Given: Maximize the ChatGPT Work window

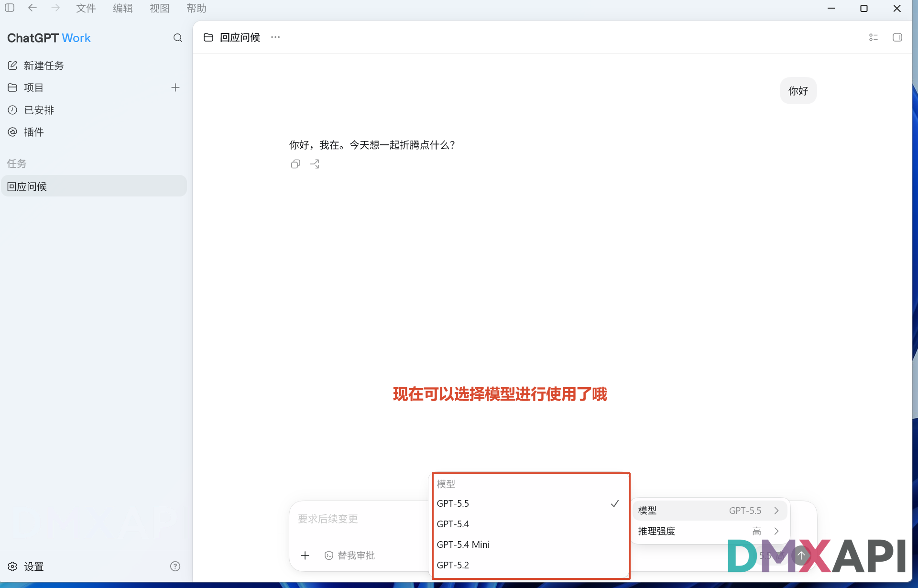Looking at the screenshot, I should coord(864,8).
